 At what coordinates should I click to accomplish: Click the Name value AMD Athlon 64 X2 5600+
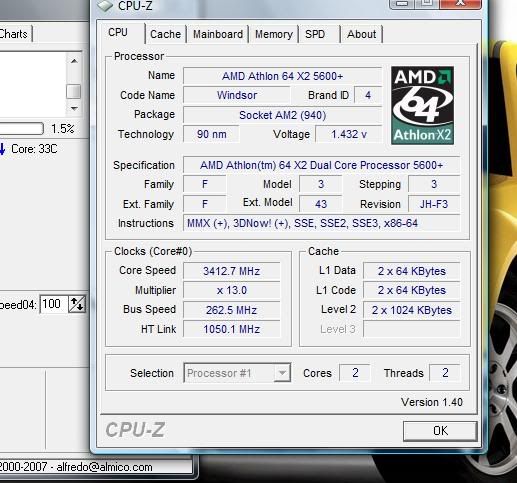click(282, 76)
